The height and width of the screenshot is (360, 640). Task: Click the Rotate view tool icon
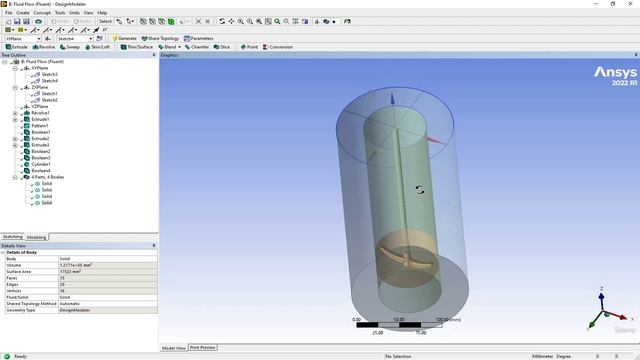[x=222, y=21]
